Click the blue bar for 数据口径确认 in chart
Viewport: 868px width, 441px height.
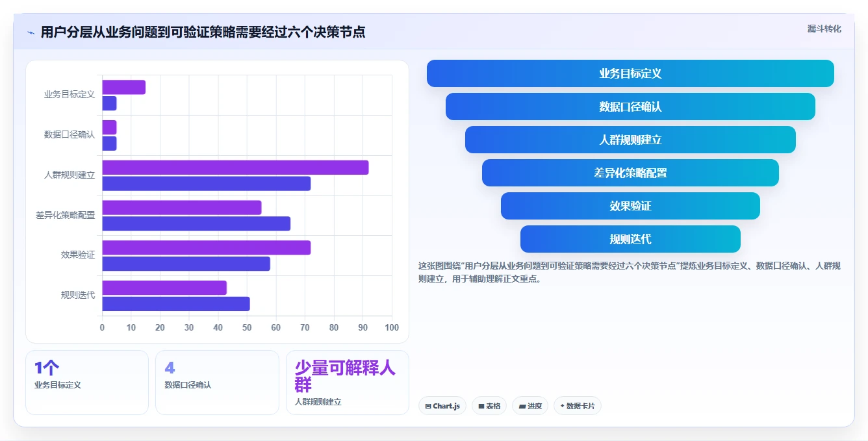tap(109, 144)
